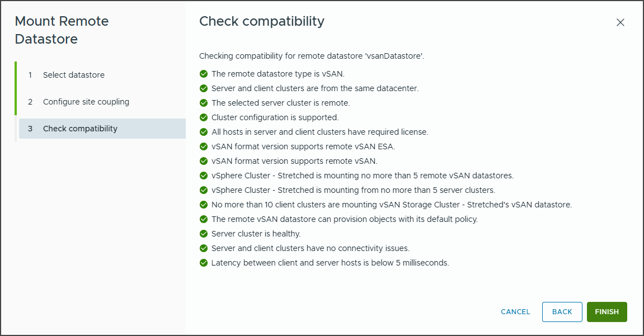Click the status icon for 'vSAN format version supports remote vSAN ESA'
The height and width of the screenshot is (336, 644).
(203, 146)
